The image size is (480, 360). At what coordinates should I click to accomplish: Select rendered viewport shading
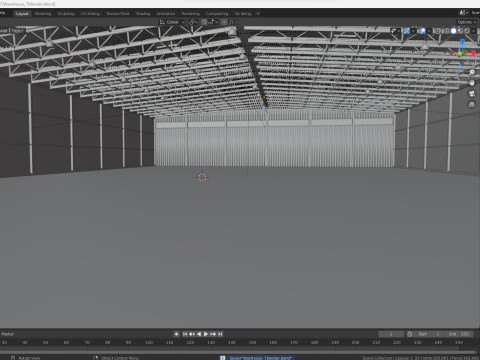(x=467, y=31)
